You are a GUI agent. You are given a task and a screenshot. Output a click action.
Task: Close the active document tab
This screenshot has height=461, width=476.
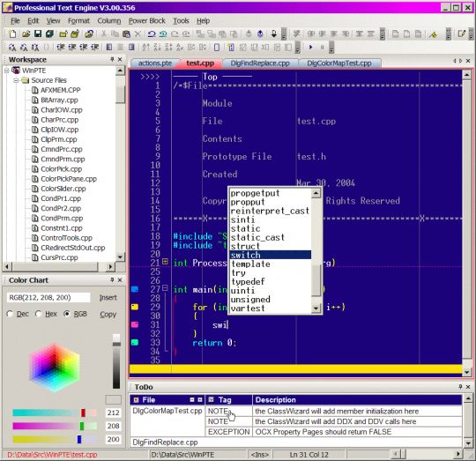[468, 61]
